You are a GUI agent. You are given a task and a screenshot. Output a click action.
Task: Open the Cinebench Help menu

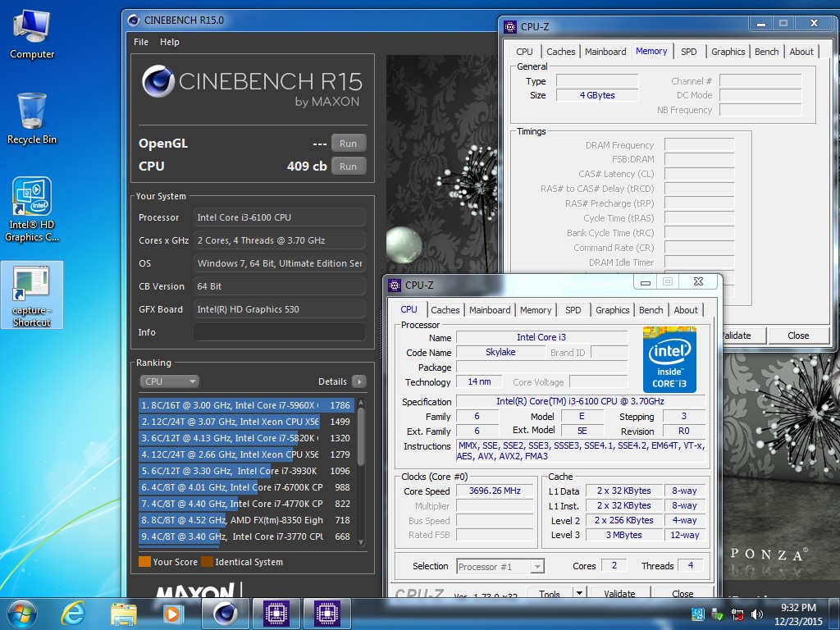169,42
